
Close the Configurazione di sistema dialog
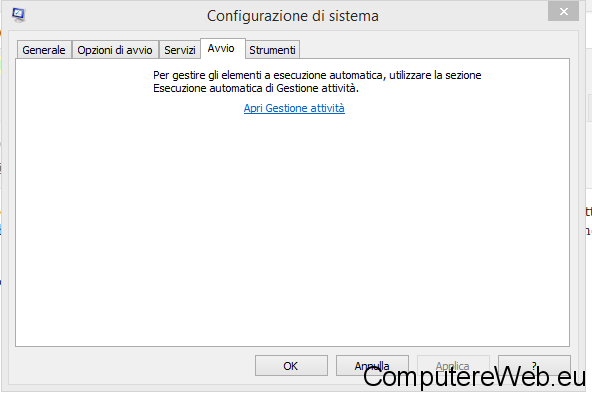coord(563,11)
